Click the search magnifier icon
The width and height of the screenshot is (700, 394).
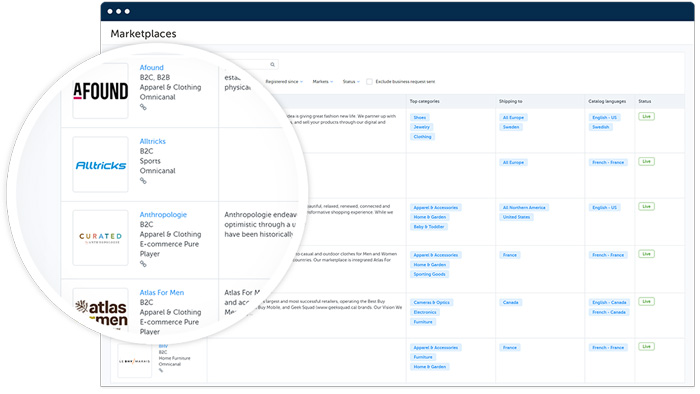[272, 65]
